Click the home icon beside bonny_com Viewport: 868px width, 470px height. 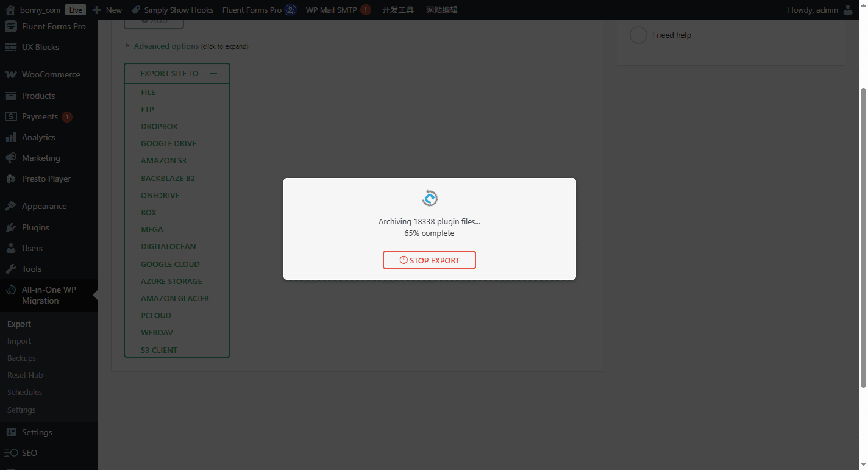coord(10,10)
